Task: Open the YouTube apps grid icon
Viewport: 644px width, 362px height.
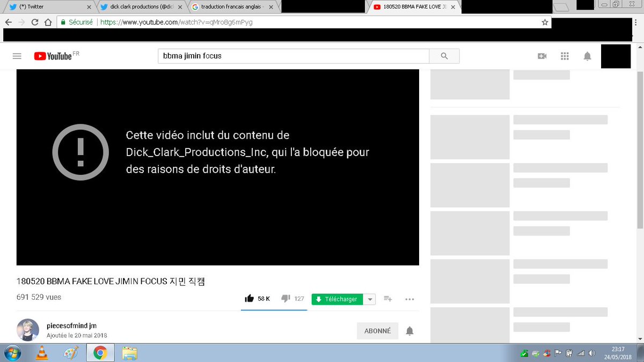Action: 565,56
